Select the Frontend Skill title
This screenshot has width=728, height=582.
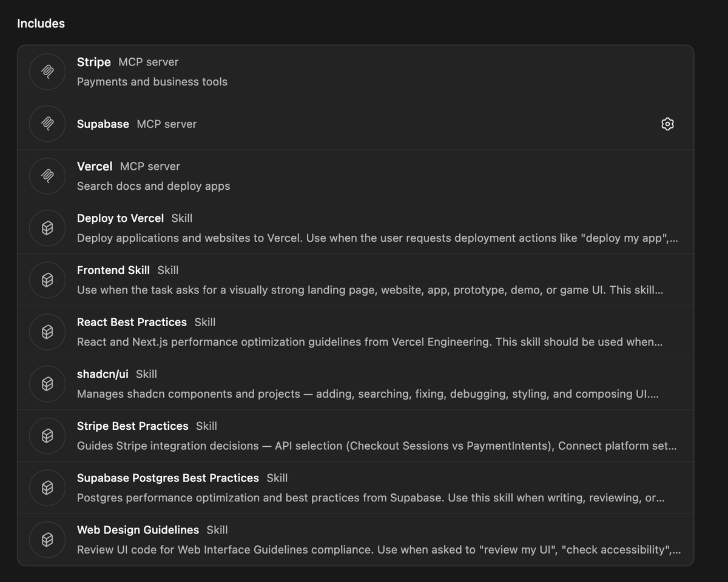[113, 270]
